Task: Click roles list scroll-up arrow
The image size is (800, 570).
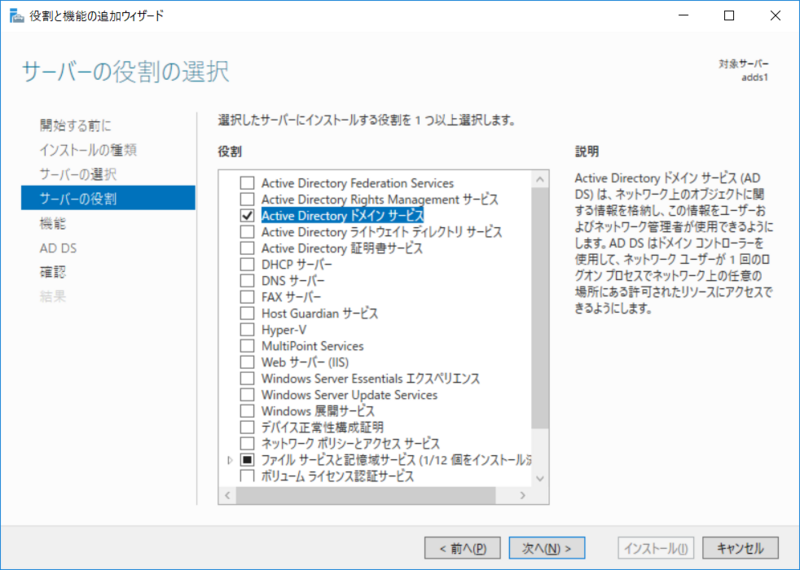Action: pyautogui.click(x=540, y=179)
